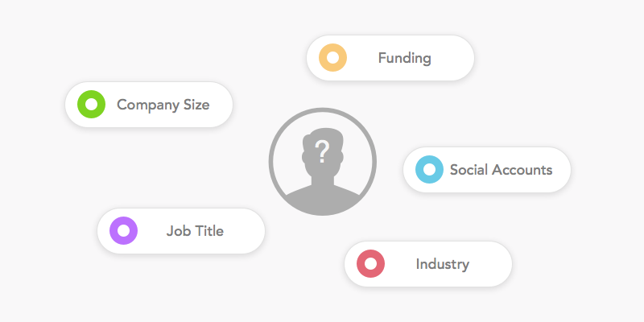Click the Industry text label

tap(442, 264)
